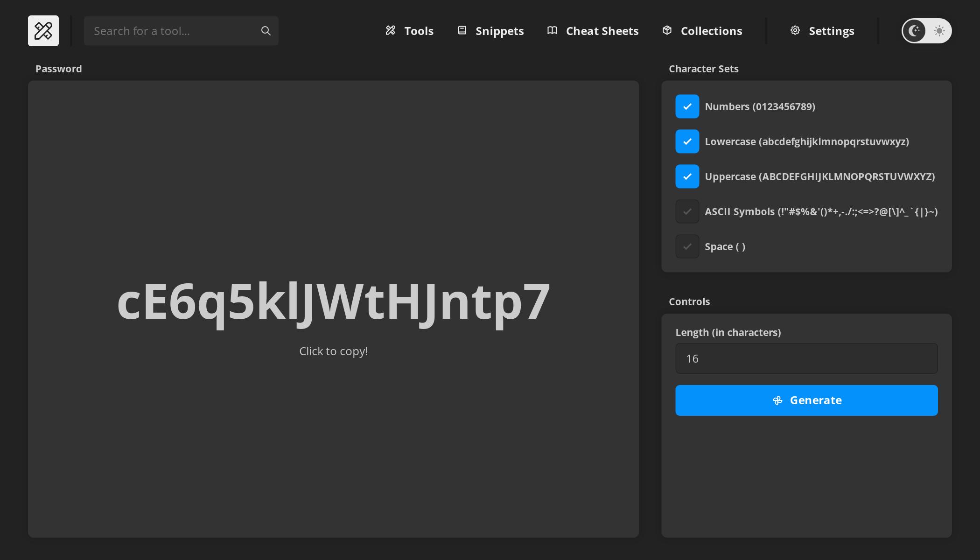
Task: Open the Tools menu
Action: click(x=410, y=31)
